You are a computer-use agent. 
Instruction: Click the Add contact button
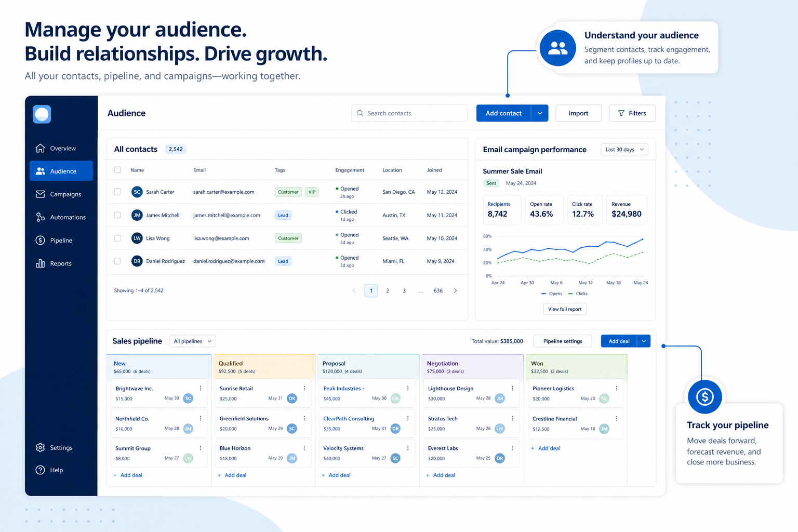(503, 113)
